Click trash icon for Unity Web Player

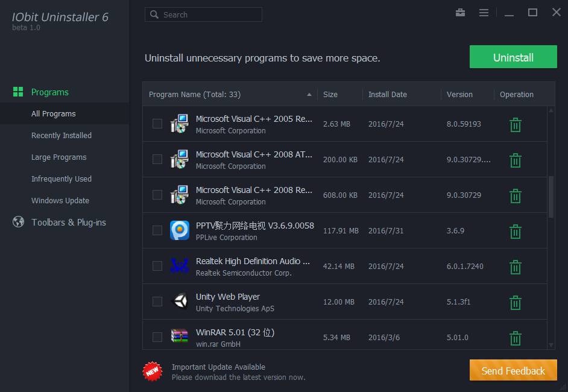pos(516,303)
